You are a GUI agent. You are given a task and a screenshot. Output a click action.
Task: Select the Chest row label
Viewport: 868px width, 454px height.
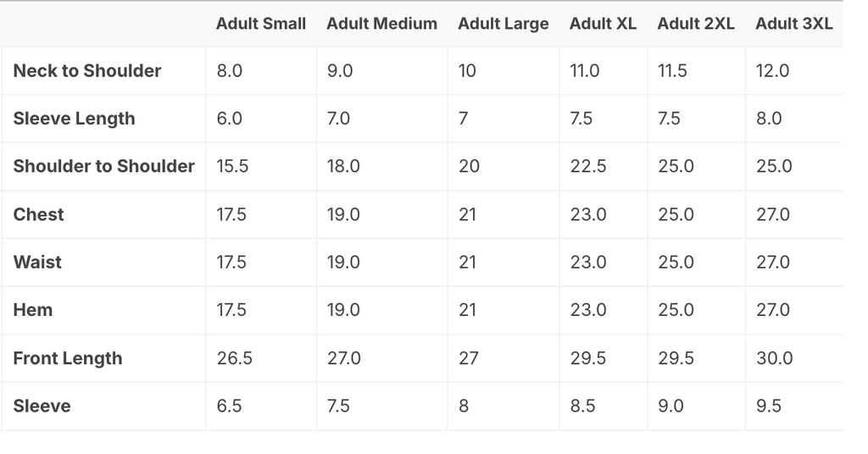[38, 214]
